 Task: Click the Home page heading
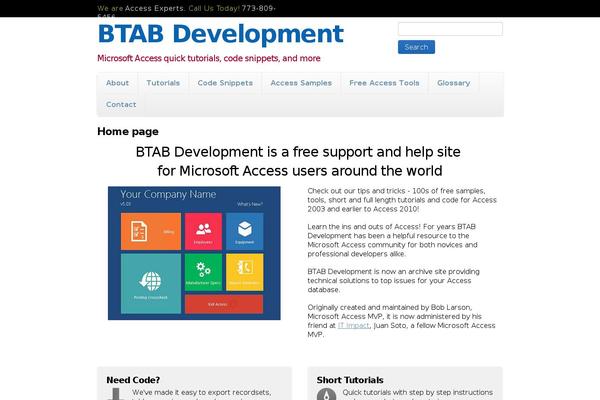pos(128,131)
